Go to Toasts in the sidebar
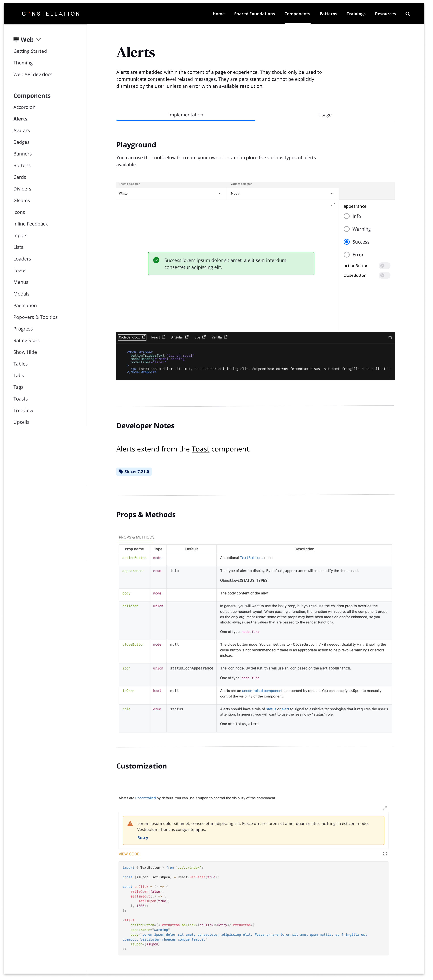The width and height of the screenshot is (433, 980). [x=21, y=399]
